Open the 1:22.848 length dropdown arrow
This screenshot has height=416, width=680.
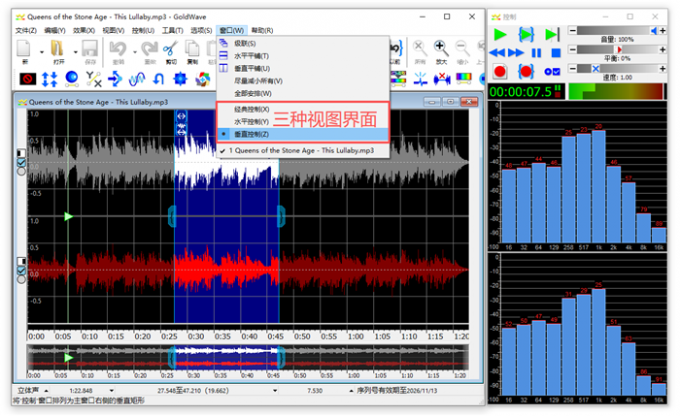[x=111, y=390]
